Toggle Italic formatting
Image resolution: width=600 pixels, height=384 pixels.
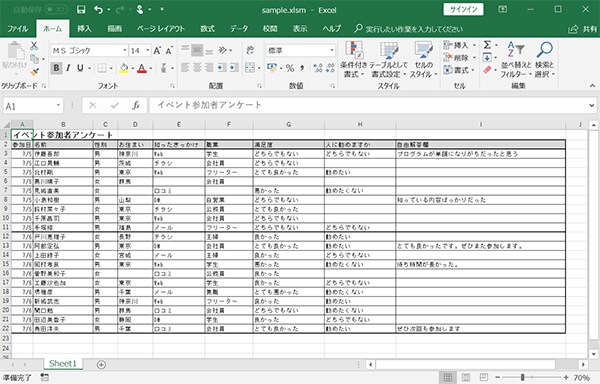(68, 68)
